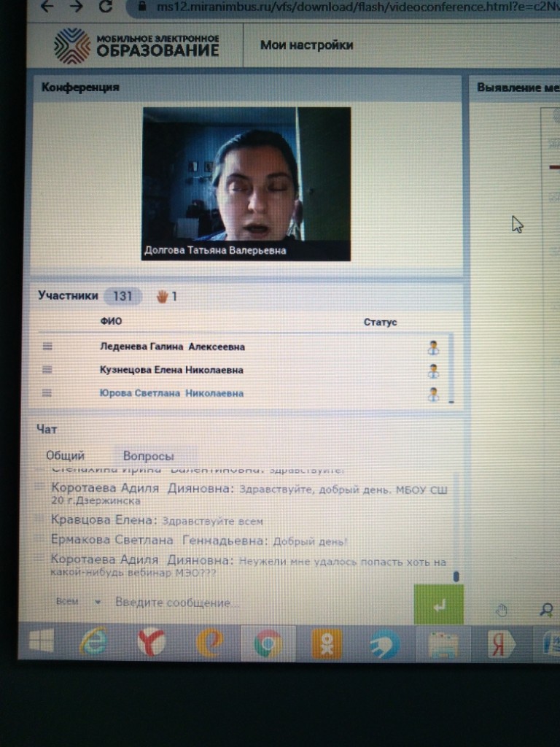Open row menu for Юрова Светлана Николаевна
This screenshot has height=747, width=560.
[x=47, y=393]
